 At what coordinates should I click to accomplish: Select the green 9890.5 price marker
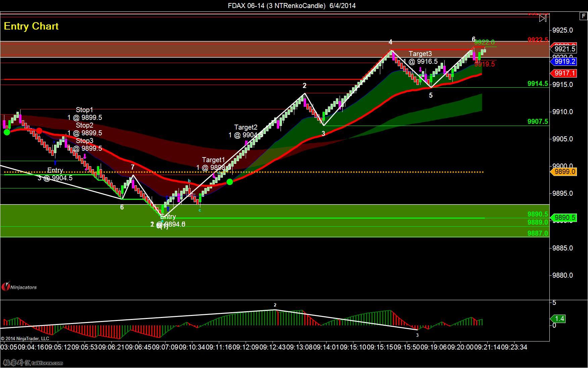coord(563,218)
